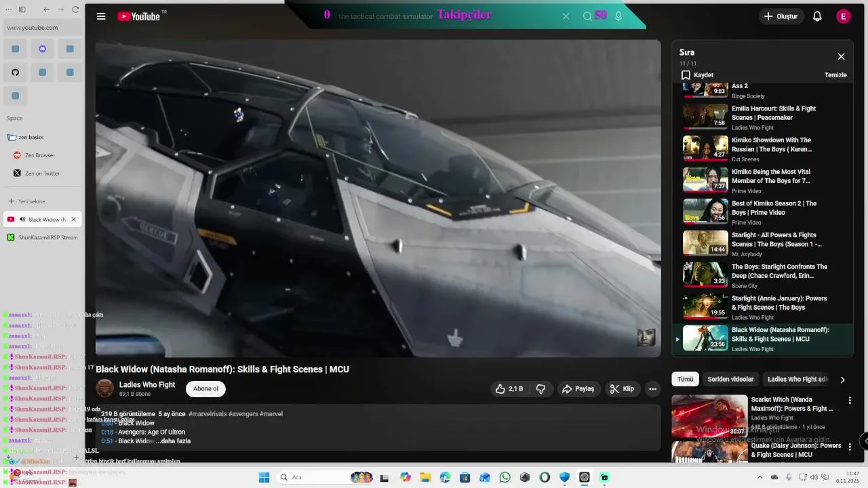The image size is (868, 488).
Task: Open Microsoft Edge from the taskbar
Action: 445,477
